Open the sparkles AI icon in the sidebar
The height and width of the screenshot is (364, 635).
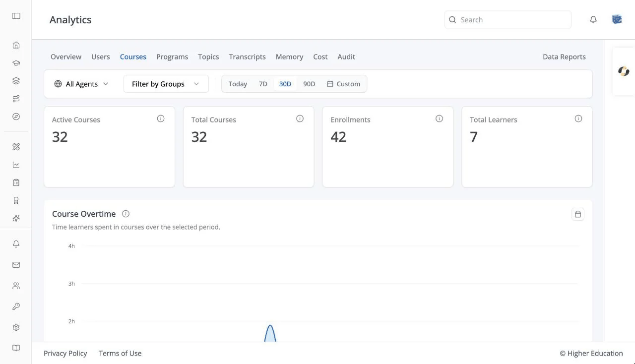tap(16, 218)
